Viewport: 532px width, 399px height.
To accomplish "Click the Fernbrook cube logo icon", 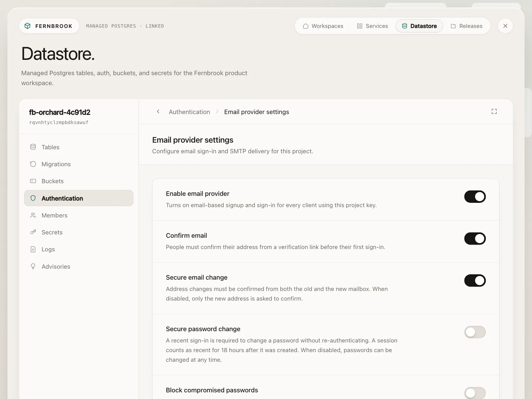I will 28,26.
